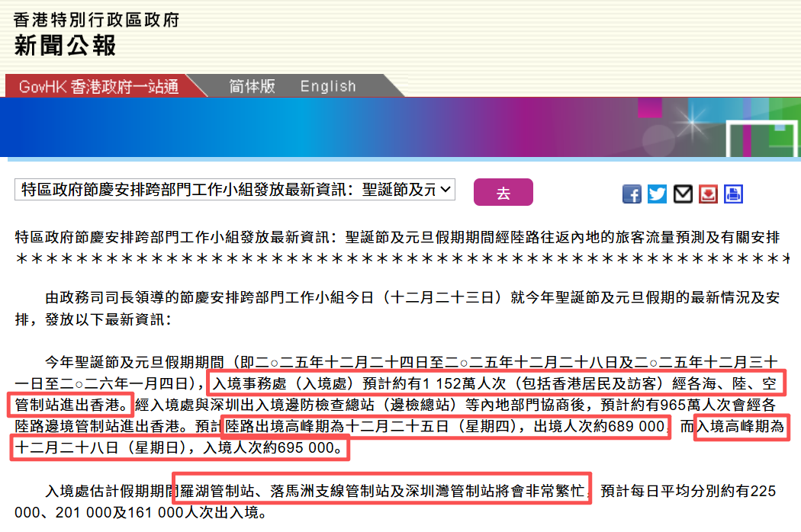The image size is (801, 532).
Task: Click the red download icon
Action: coord(708,194)
